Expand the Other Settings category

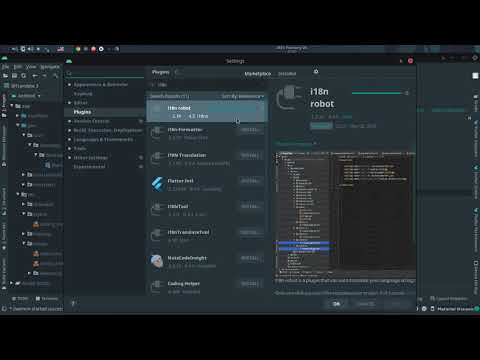(69, 157)
